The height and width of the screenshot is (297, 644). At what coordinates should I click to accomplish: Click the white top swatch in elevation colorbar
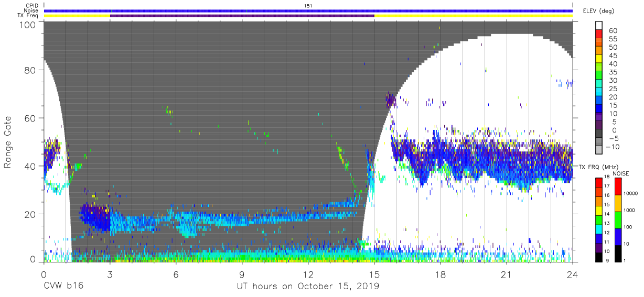tap(599, 26)
